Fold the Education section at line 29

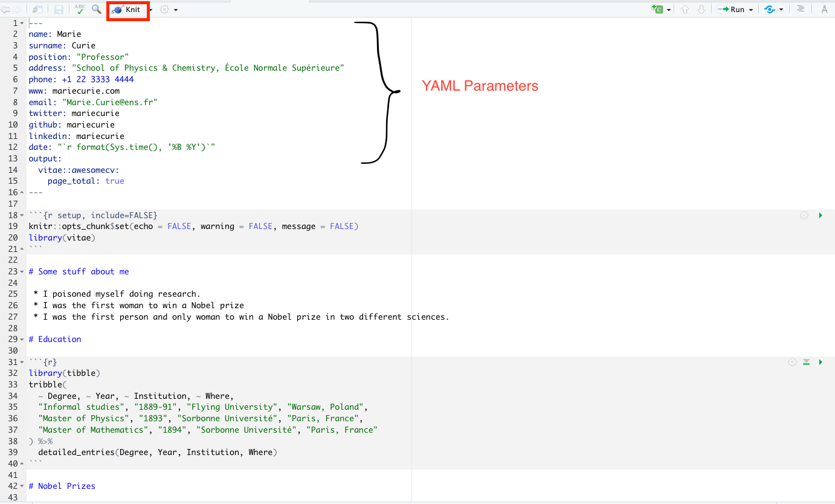point(22,340)
